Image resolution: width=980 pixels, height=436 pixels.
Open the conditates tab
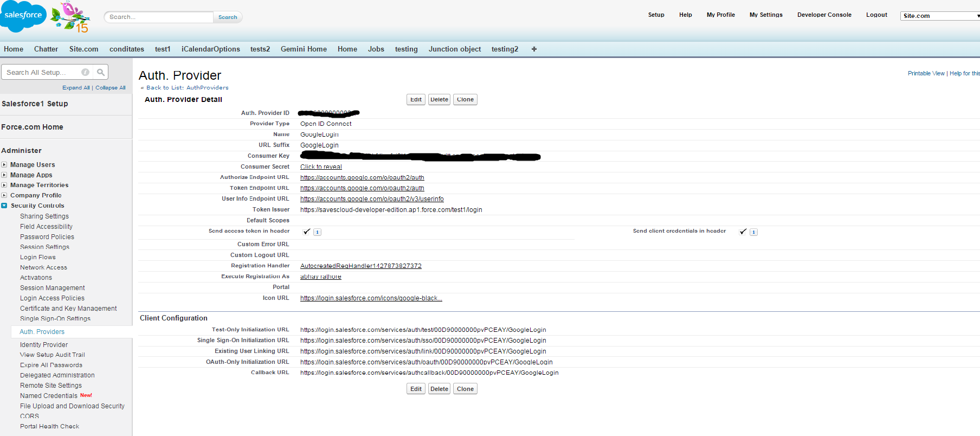127,49
